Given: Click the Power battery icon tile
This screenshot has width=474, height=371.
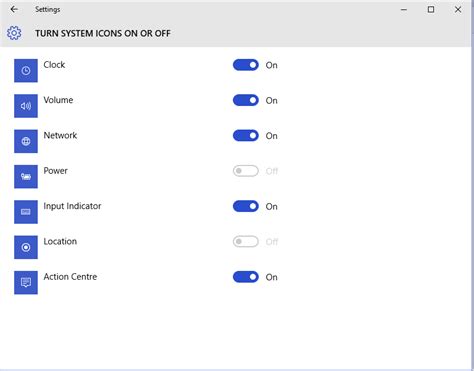Looking at the screenshot, I should point(26,176).
